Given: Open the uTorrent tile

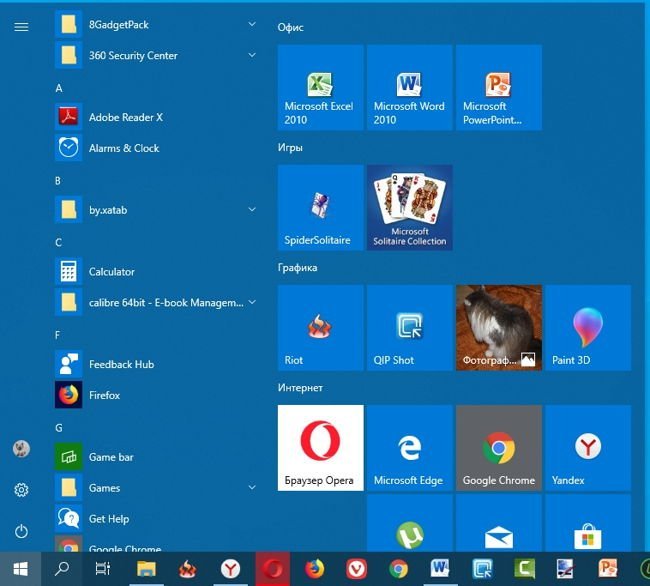Looking at the screenshot, I should pyautogui.click(x=410, y=523).
